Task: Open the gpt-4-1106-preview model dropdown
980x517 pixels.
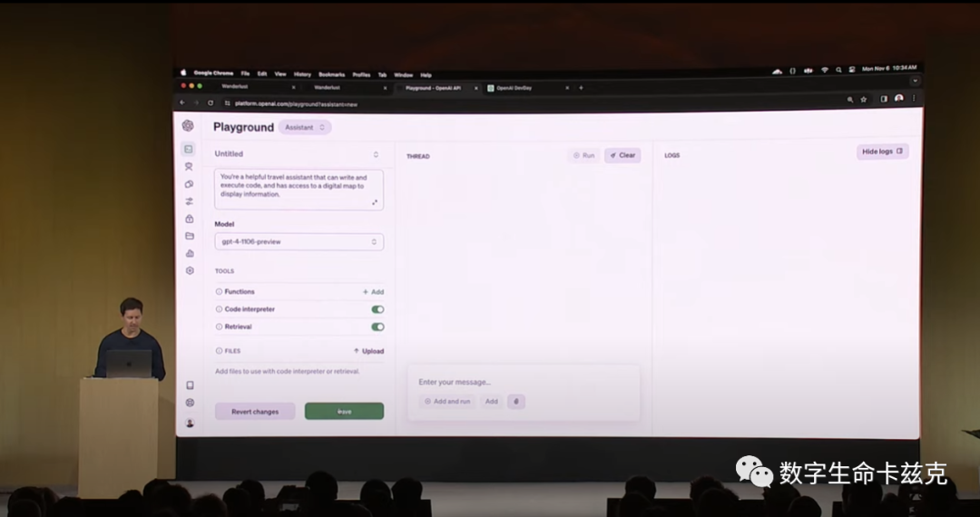Action: tap(299, 241)
